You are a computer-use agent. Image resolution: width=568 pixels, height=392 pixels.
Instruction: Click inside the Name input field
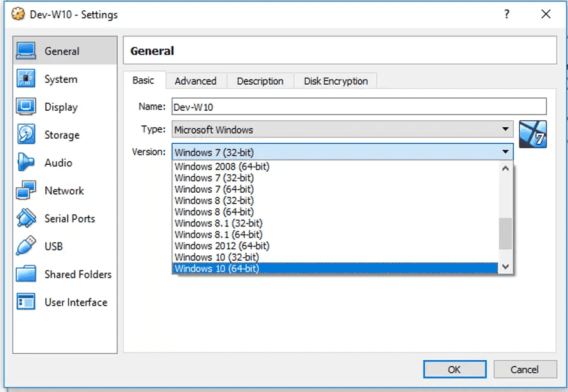(318, 106)
